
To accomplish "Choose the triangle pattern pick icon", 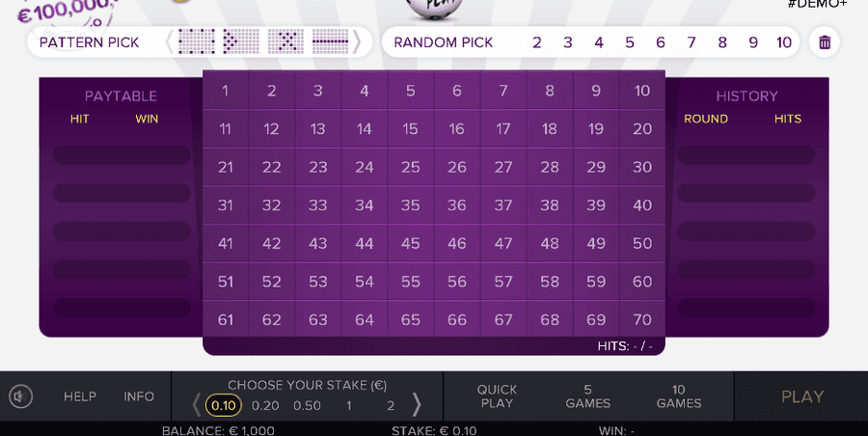I will [x=241, y=42].
